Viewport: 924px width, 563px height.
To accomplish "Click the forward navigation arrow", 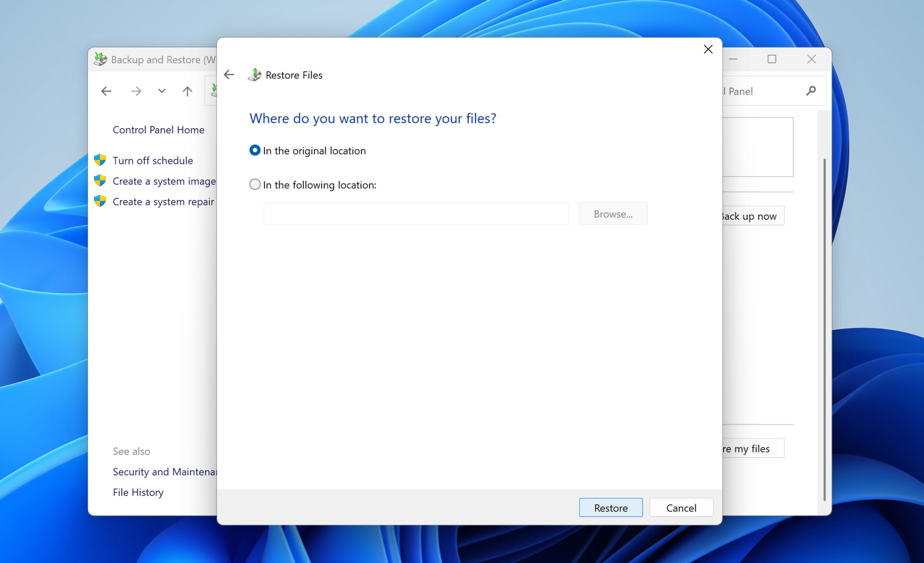I will coord(136,91).
